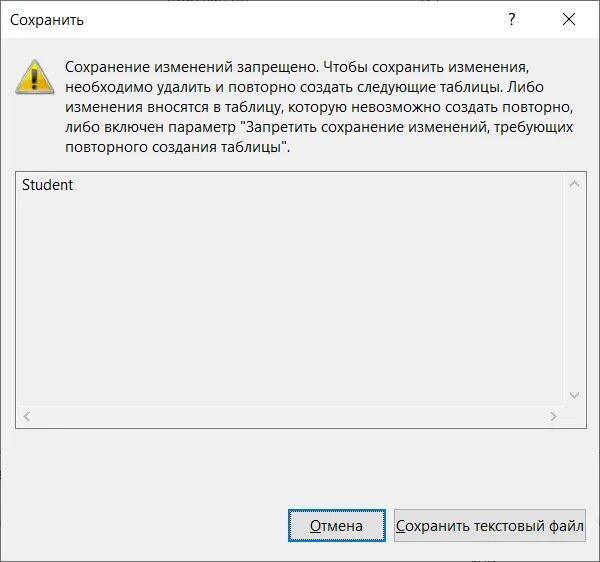The height and width of the screenshot is (562, 600).
Task: Click the list's scroll right arrow
Action: point(553,416)
